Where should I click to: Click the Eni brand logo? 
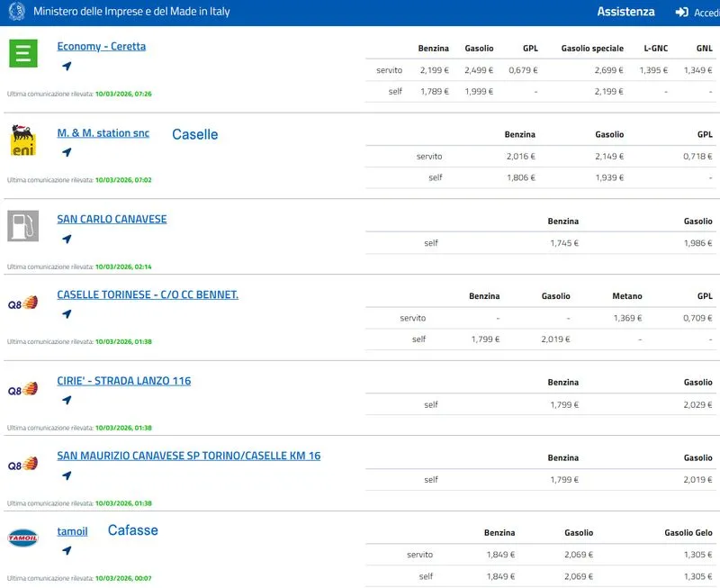(x=22, y=141)
